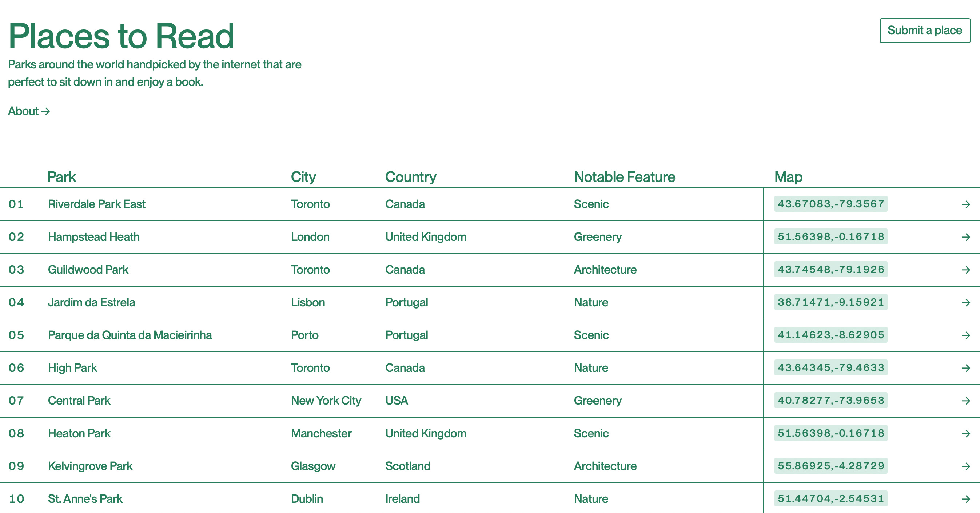
Task: Open map arrow for Hampstead Heath
Action: 965,237
